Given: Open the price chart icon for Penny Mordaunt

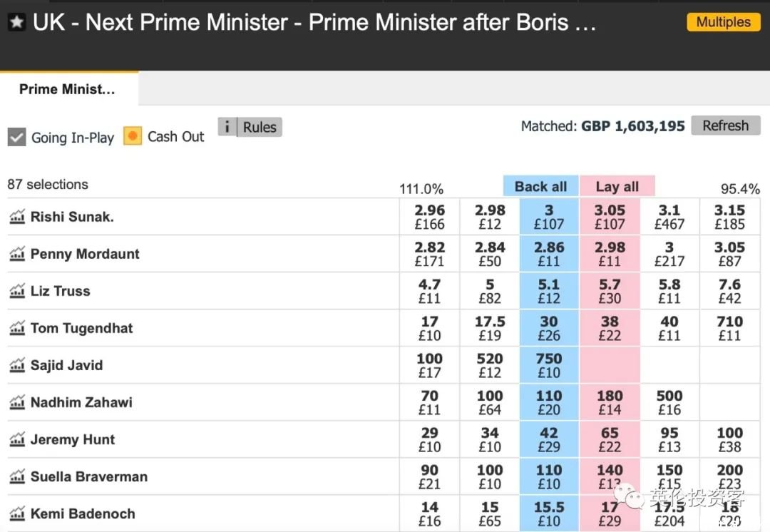Looking at the screenshot, I should (x=17, y=253).
